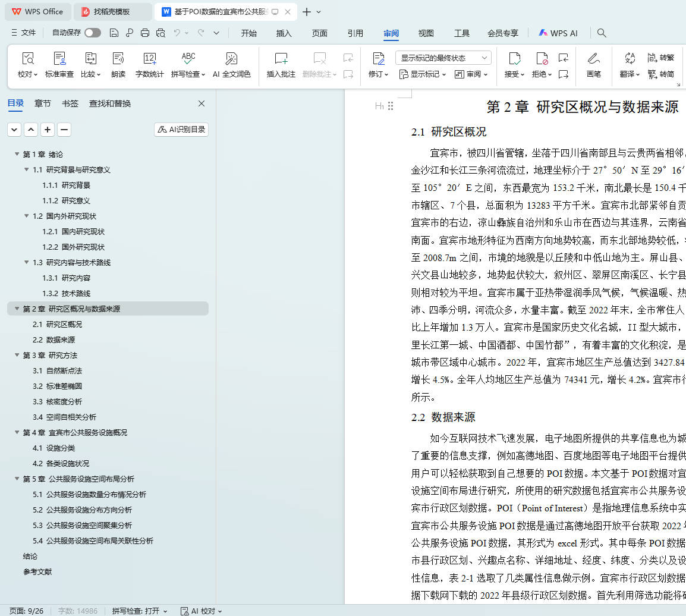Select the 画笔 pen tool
This screenshot has height=616, width=686.
pos(593,59)
